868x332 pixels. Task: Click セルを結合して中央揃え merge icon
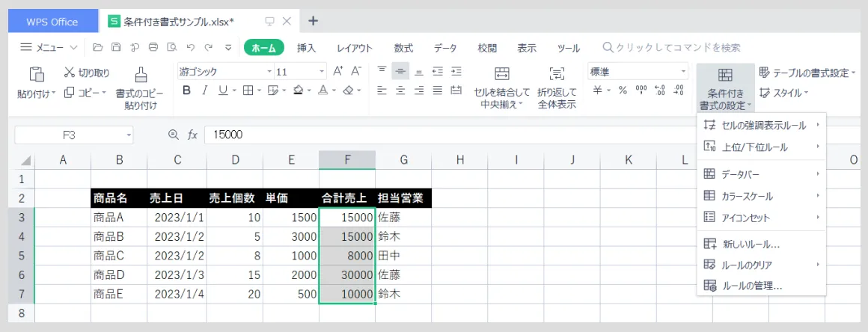501,74
